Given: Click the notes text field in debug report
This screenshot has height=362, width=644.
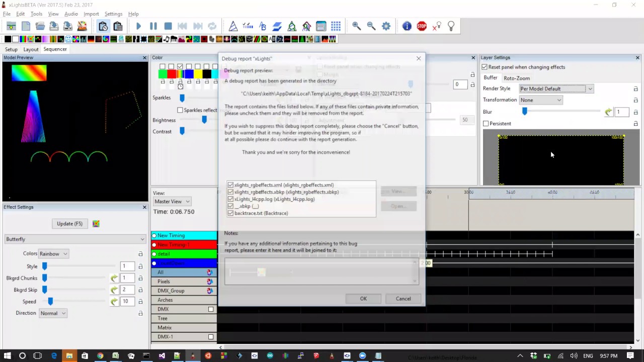Looking at the screenshot, I should click(321, 272).
